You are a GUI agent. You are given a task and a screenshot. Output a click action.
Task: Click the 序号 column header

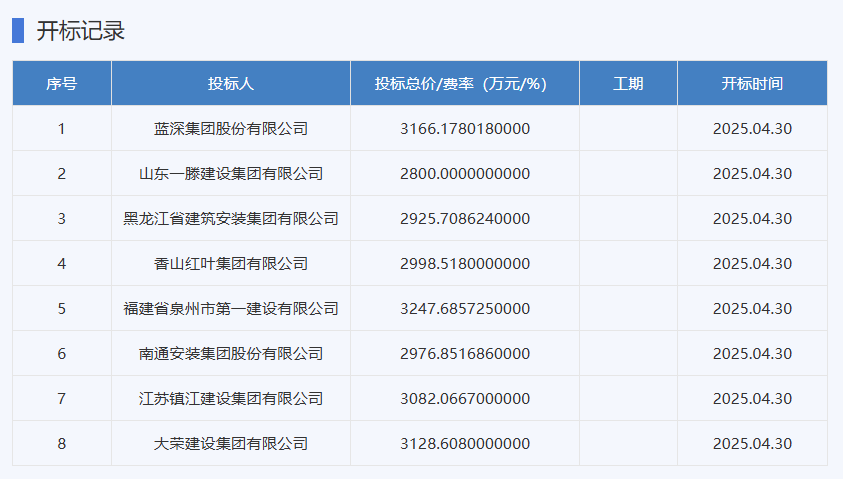(x=62, y=83)
